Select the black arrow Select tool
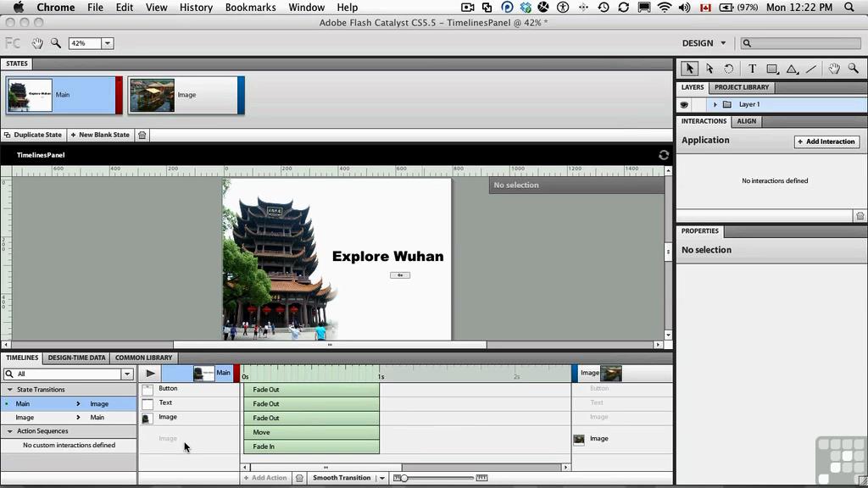 click(689, 69)
